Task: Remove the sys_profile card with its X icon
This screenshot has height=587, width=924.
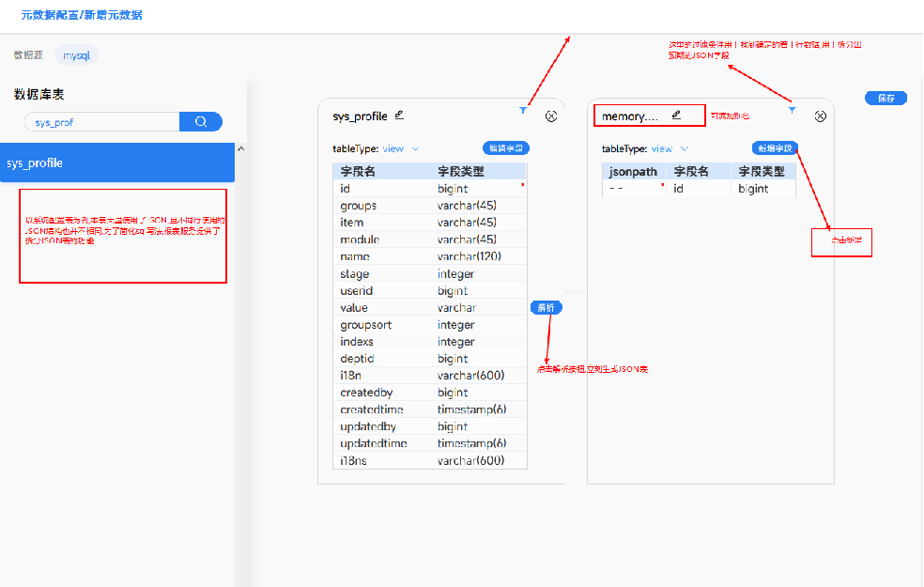Action: [551, 116]
